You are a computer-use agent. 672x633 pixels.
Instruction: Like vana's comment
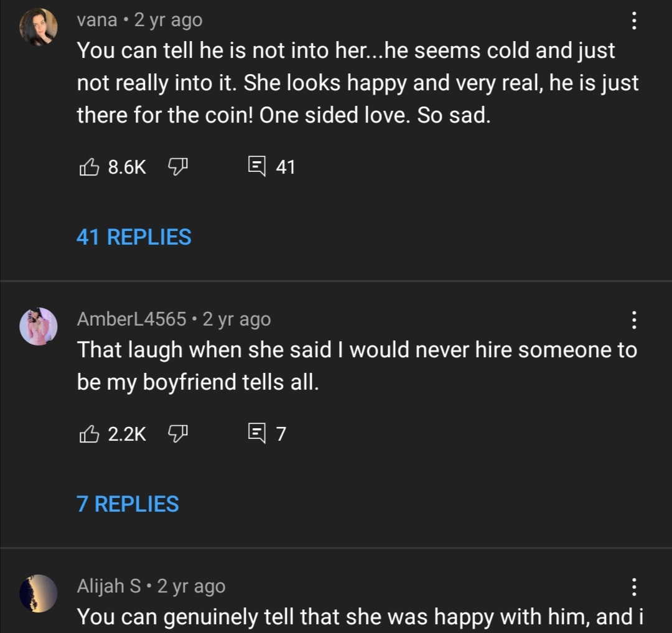pyautogui.click(x=89, y=167)
